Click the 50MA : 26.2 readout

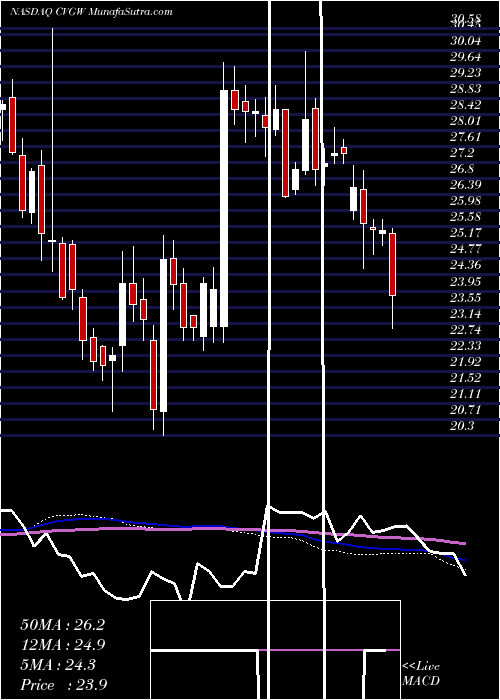pyautogui.click(x=62, y=625)
